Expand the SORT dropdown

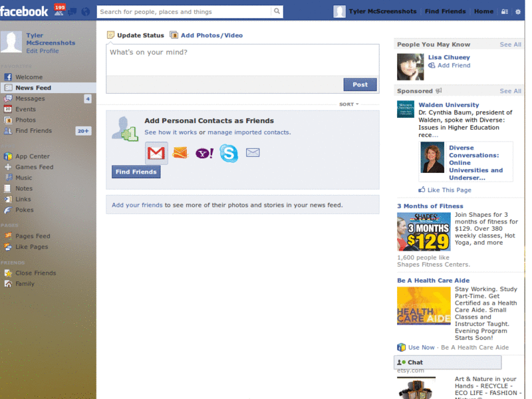coord(348,104)
